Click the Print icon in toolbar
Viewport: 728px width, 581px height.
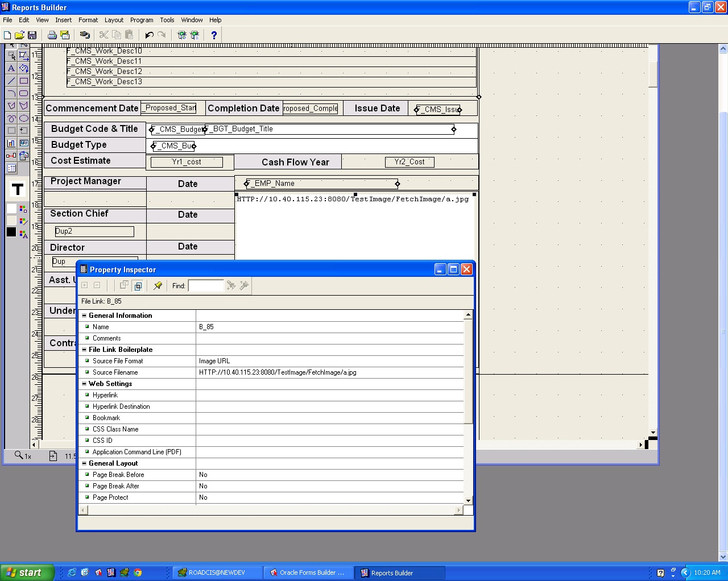pyautogui.click(x=52, y=35)
